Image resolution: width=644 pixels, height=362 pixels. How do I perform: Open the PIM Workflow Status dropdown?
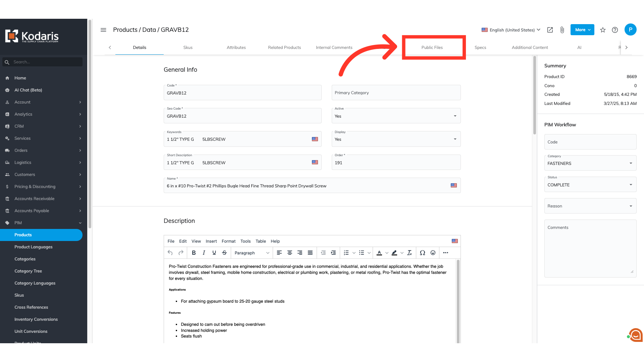(590, 185)
